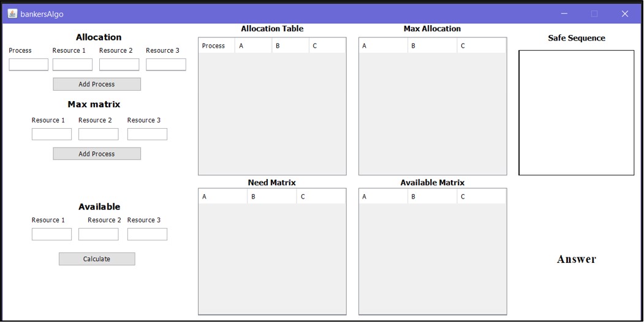This screenshot has width=644, height=323.
Task: Focus the Allocation Resource 3 field
Action: pyautogui.click(x=166, y=64)
